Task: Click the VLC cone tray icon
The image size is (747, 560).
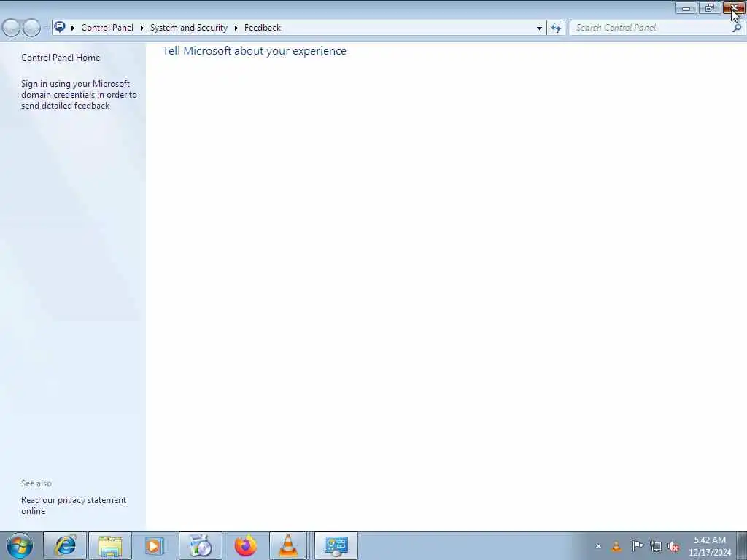Action: tap(616, 546)
